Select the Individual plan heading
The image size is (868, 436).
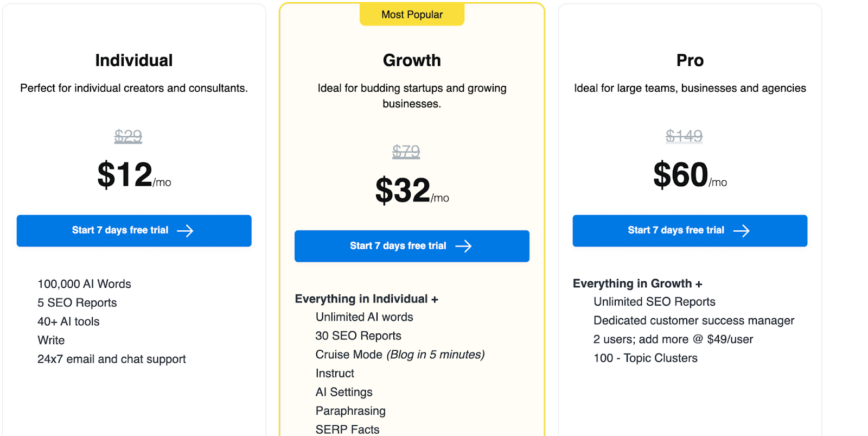(x=134, y=60)
